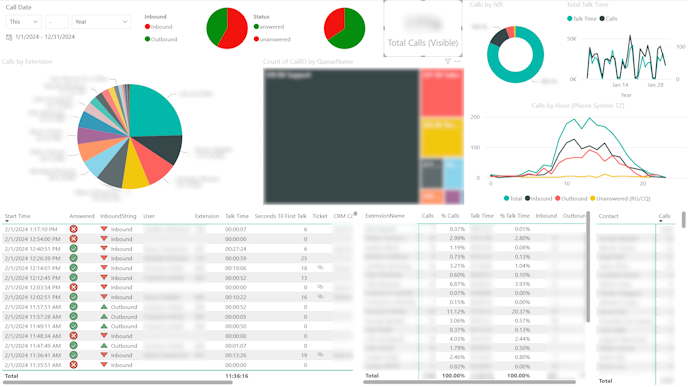The image size is (688, 387).
Task: Open the filter icon above the QueueName treemap
Action: [x=448, y=61]
